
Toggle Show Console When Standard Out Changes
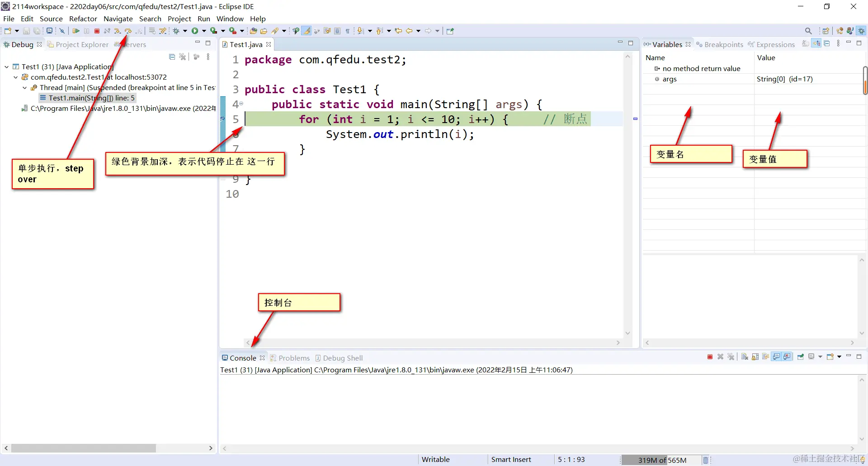776,357
